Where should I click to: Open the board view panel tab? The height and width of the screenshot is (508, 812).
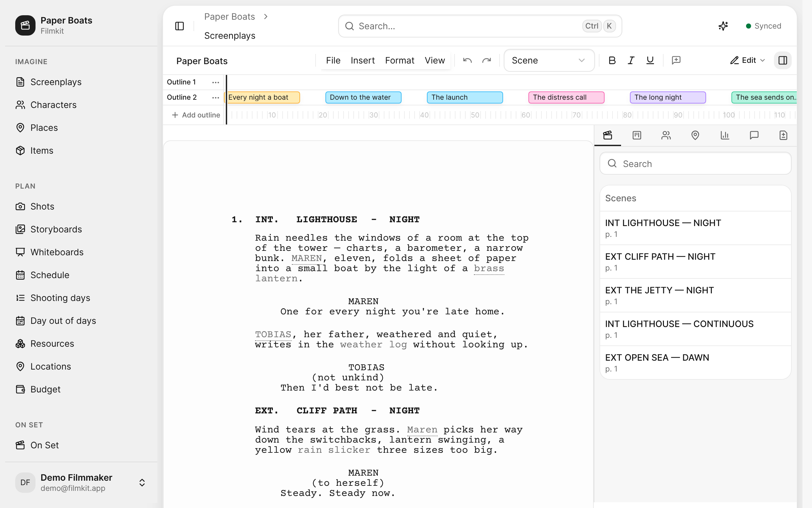tap(637, 135)
